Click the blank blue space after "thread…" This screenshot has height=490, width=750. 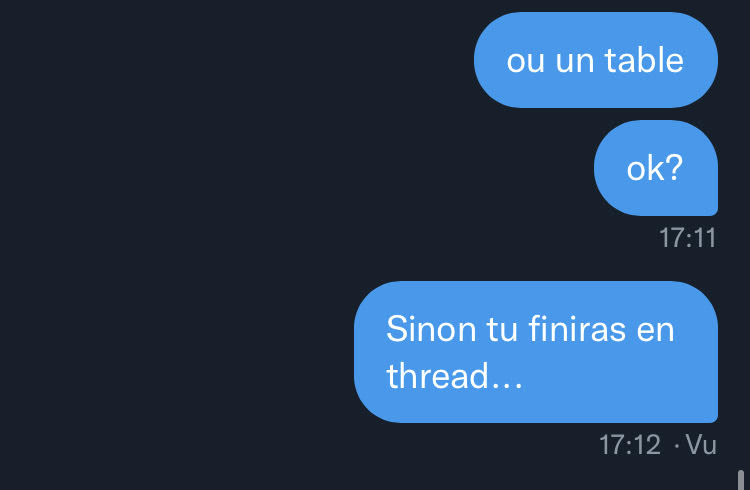click(x=617, y=378)
